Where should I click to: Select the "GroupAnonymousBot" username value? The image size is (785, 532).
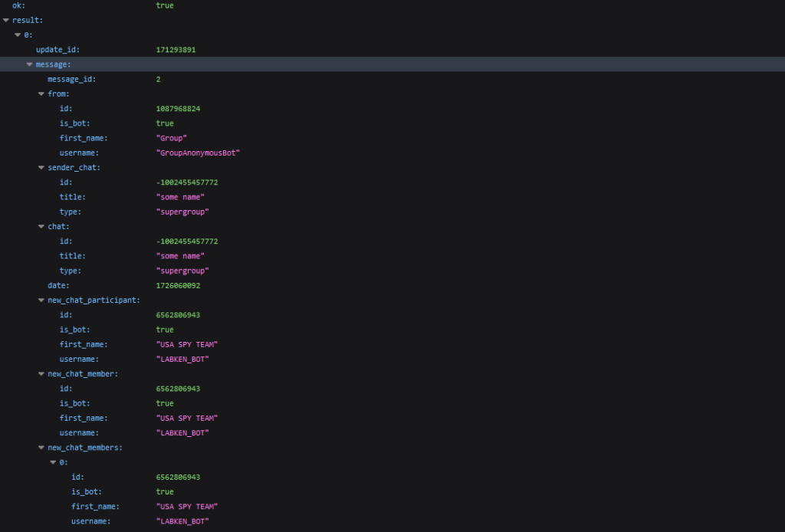[198, 153]
